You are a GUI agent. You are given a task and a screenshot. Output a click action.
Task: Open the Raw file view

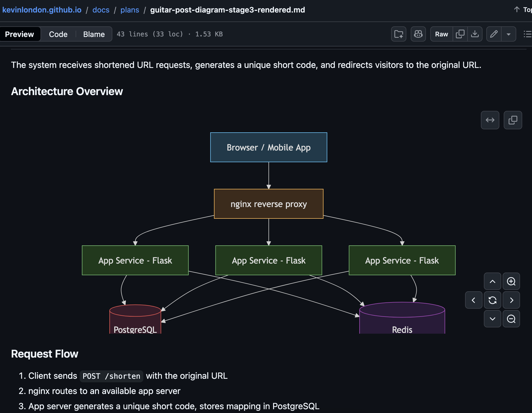[441, 34]
